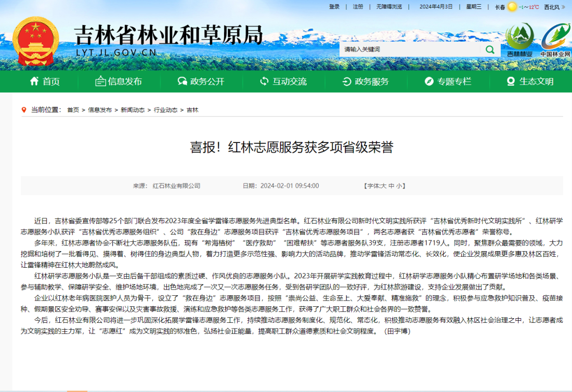Screen dimensions: 572x392
Task: Go to 新闻动态 in the breadcrumb
Action: tap(133, 110)
